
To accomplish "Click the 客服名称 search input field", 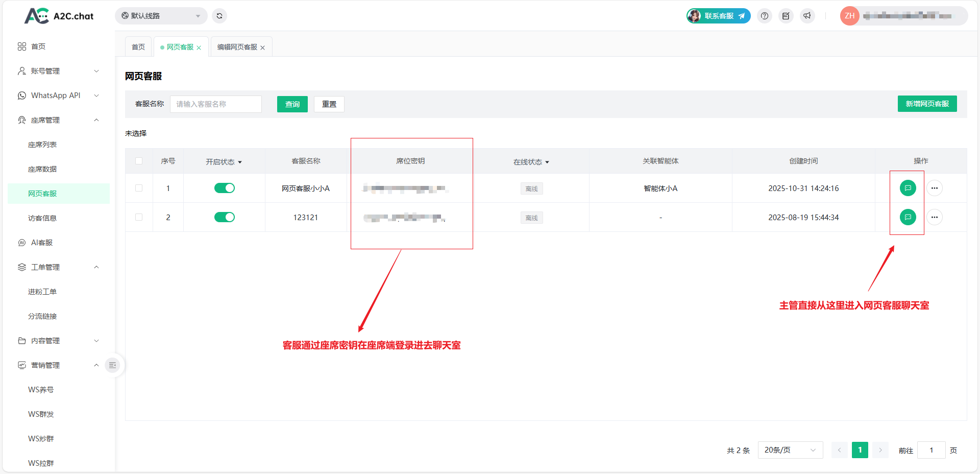I will [215, 104].
